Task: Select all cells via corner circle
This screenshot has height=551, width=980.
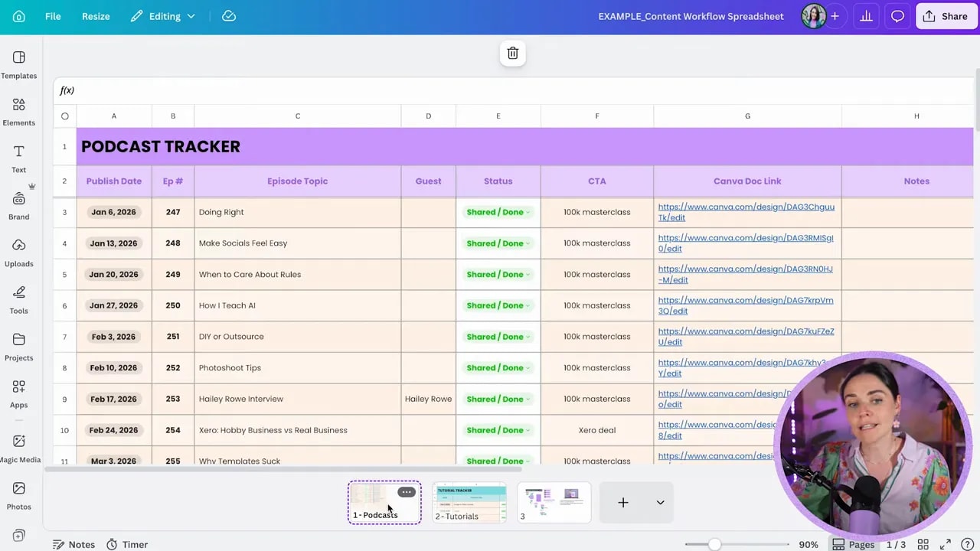Action: pyautogui.click(x=65, y=116)
